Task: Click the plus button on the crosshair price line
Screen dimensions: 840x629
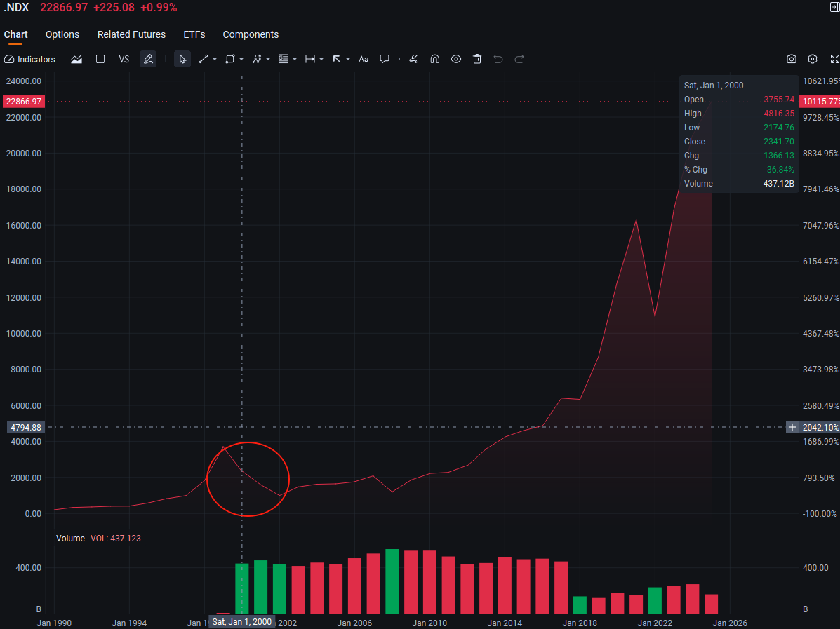Action: coord(792,427)
